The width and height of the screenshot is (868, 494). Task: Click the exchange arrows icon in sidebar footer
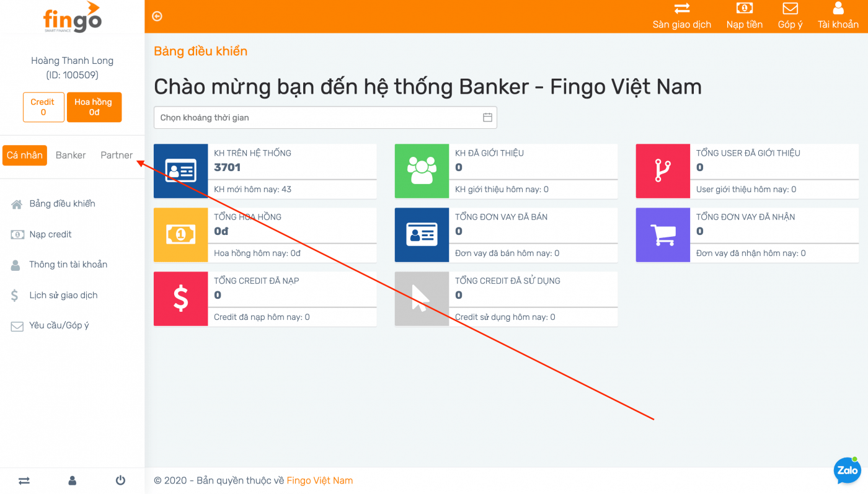tap(24, 480)
